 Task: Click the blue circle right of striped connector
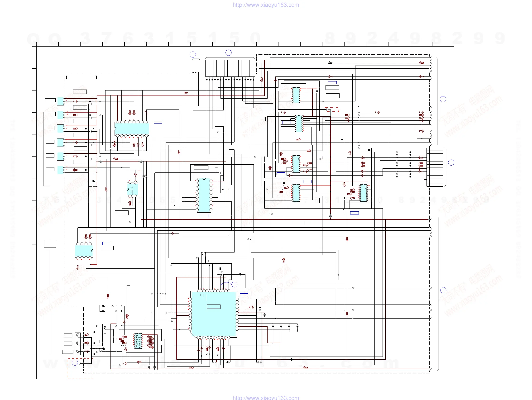451,163
